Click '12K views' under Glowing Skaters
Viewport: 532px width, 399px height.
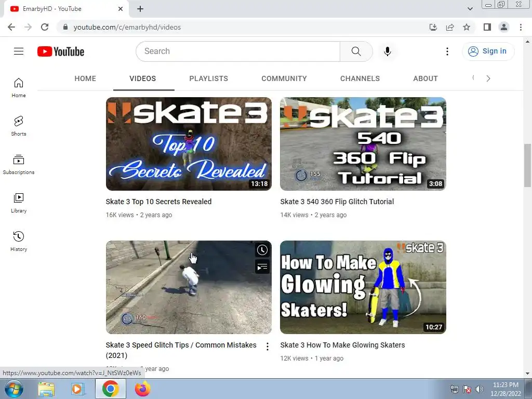[294, 358]
